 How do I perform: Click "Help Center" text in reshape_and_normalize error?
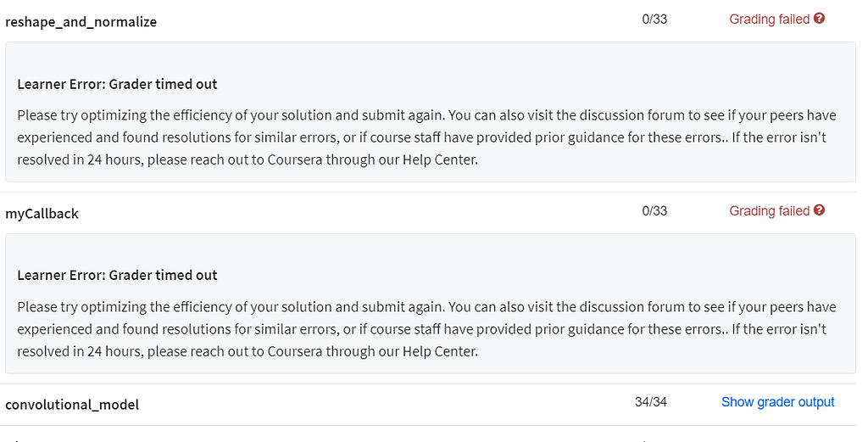coord(438,159)
